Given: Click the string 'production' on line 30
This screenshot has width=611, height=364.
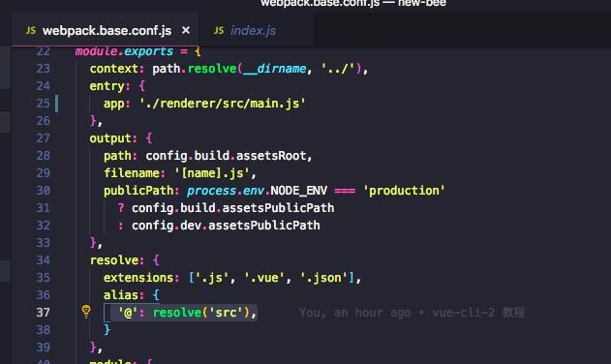Looking at the screenshot, I should click(x=404, y=191).
